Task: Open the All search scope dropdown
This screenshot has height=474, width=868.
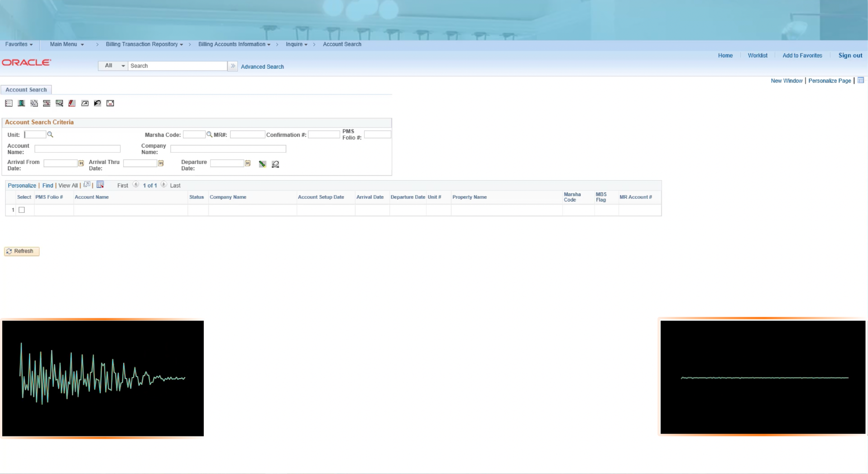Action: [112, 66]
